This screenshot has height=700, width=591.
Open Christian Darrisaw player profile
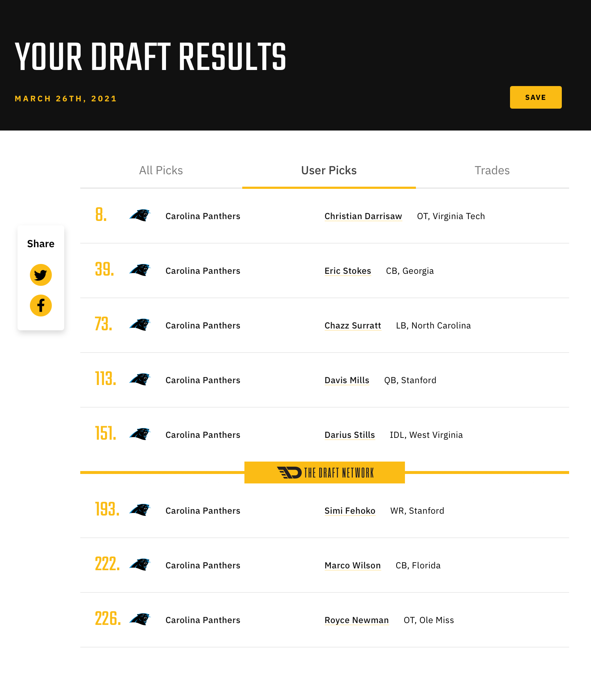[363, 216]
